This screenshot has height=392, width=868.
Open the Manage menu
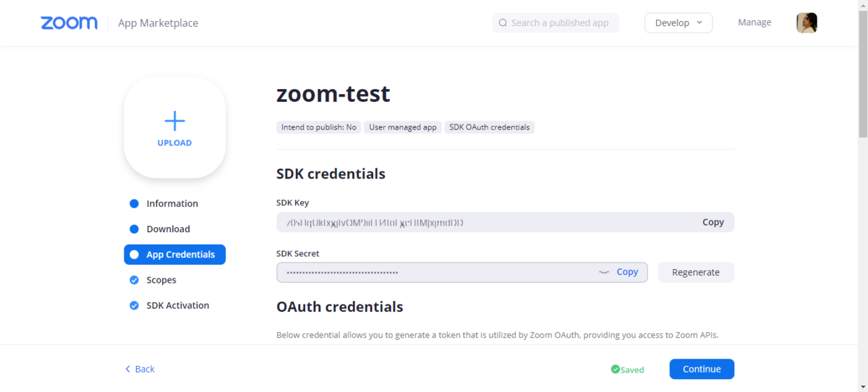click(754, 22)
